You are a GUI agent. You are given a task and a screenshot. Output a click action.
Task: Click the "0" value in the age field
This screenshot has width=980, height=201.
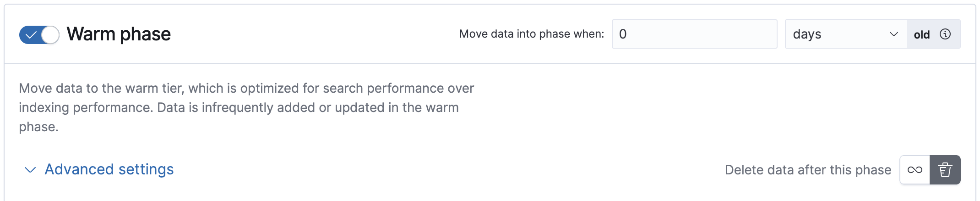coord(623,34)
